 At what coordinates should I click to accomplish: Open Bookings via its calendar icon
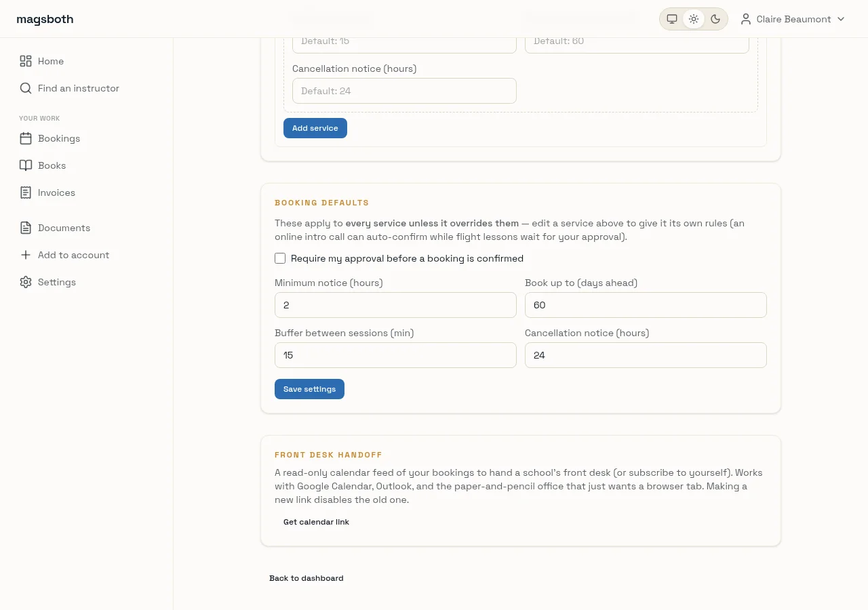(26, 138)
